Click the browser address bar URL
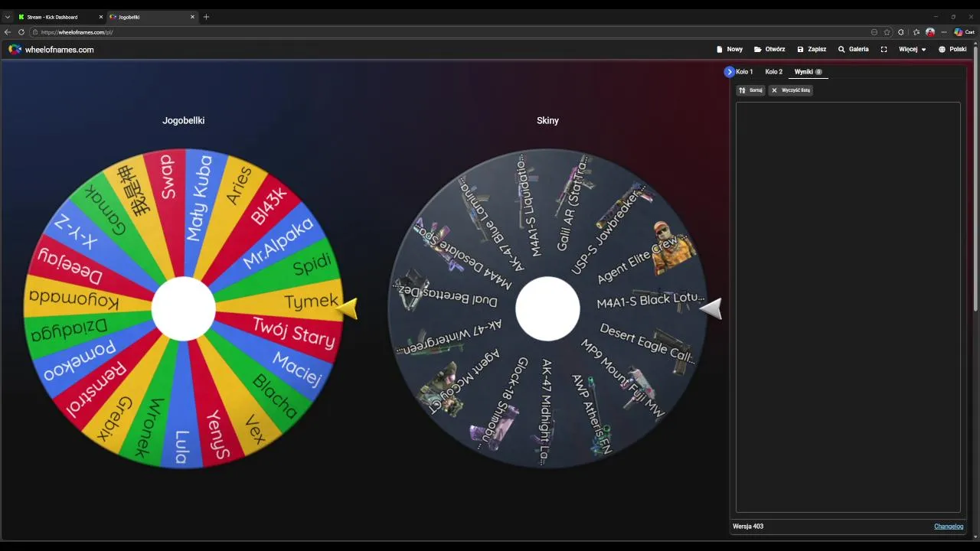Viewport: 980px width, 551px height. coord(77,32)
